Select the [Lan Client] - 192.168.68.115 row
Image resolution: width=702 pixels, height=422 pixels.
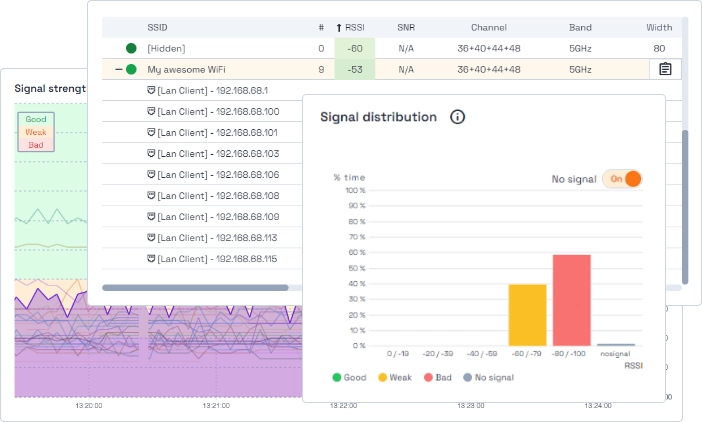tap(212, 259)
